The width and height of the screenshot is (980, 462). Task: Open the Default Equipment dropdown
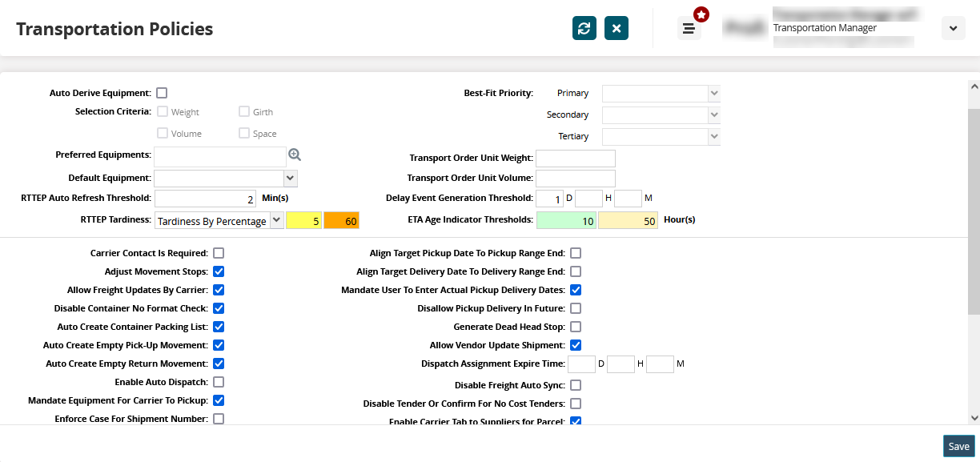(226, 178)
